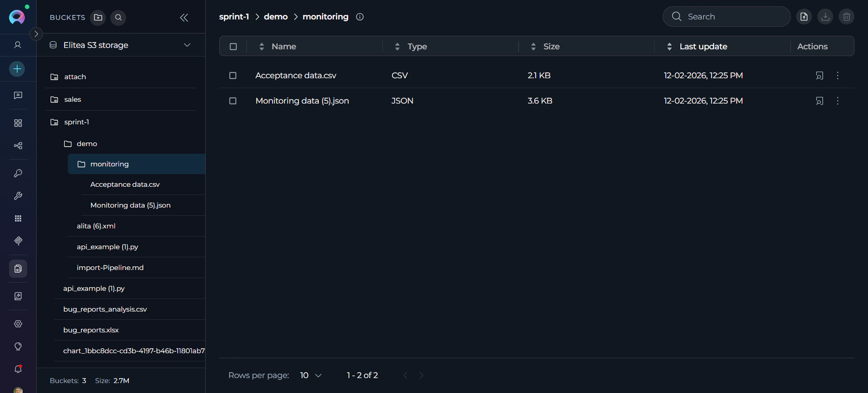
Task: Open the artifacts files sidebar icon
Action: coord(18,269)
